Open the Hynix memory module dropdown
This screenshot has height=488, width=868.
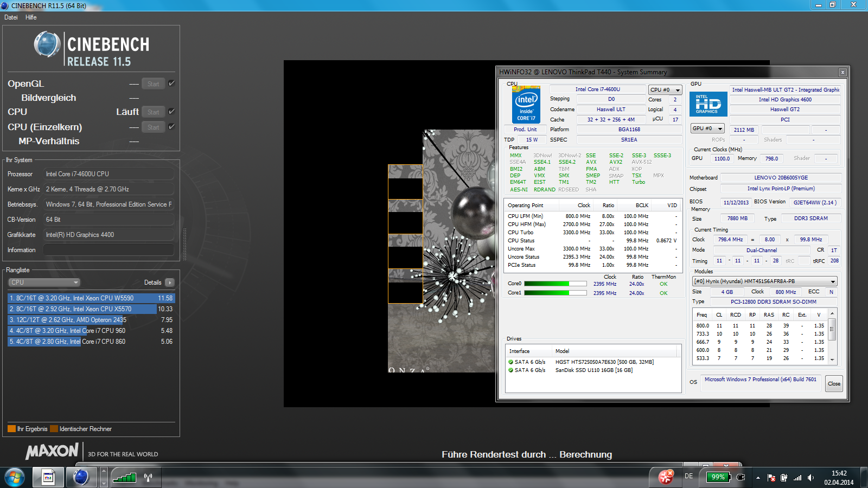point(764,281)
